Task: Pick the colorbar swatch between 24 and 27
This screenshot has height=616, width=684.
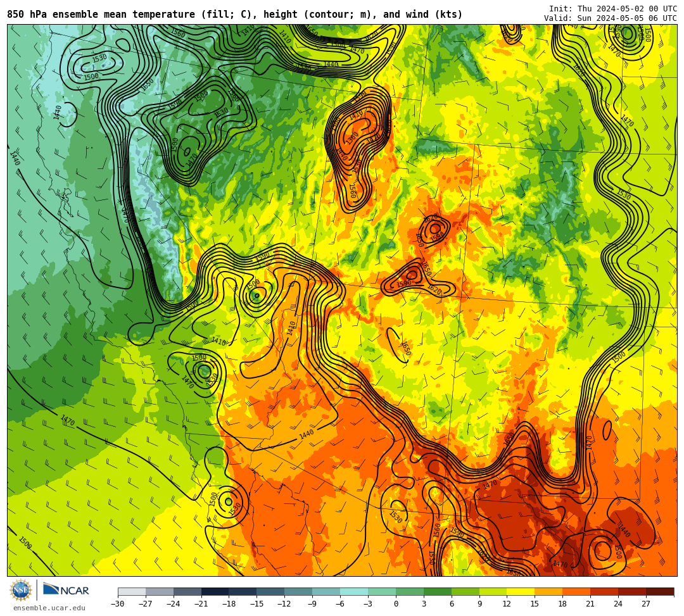Action: pyautogui.click(x=633, y=591)
